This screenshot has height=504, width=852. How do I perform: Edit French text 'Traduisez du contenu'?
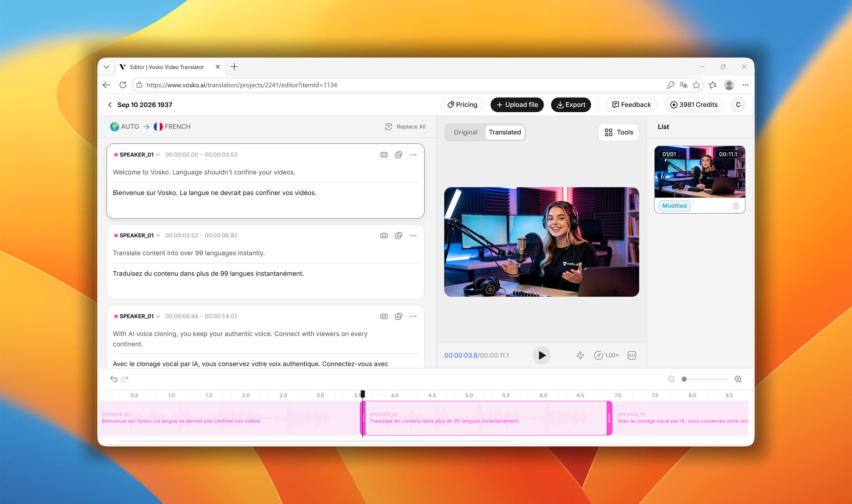coord(208,274)
